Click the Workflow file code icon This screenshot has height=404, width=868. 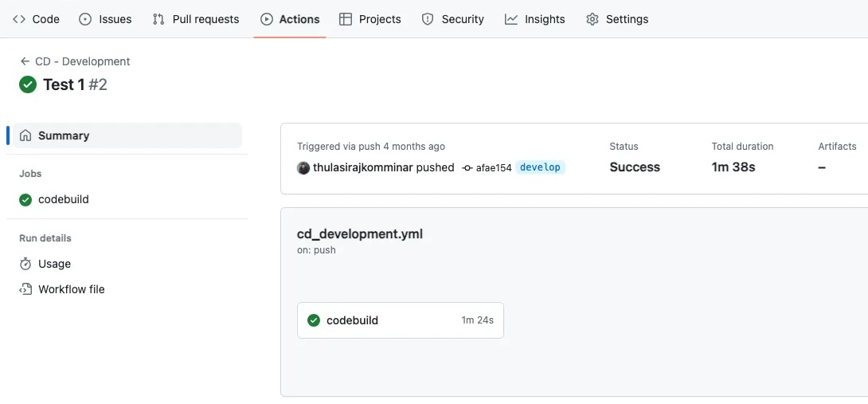click(25, 289)
